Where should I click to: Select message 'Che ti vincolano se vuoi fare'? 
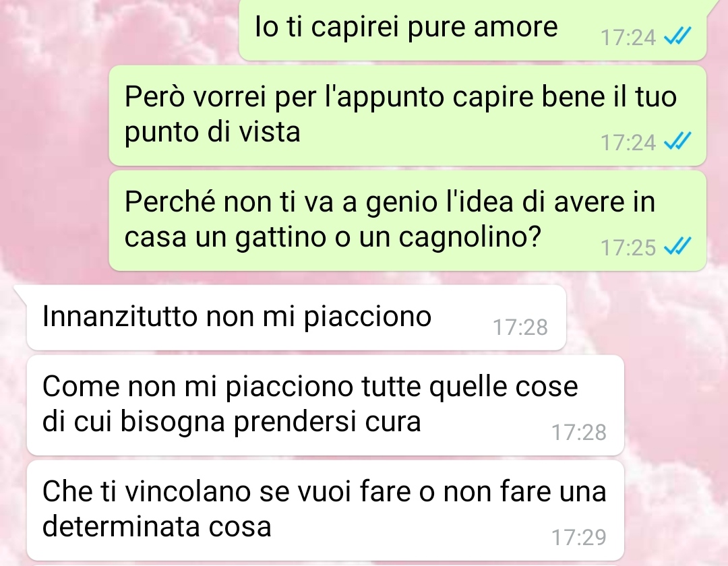pos(326,510)
